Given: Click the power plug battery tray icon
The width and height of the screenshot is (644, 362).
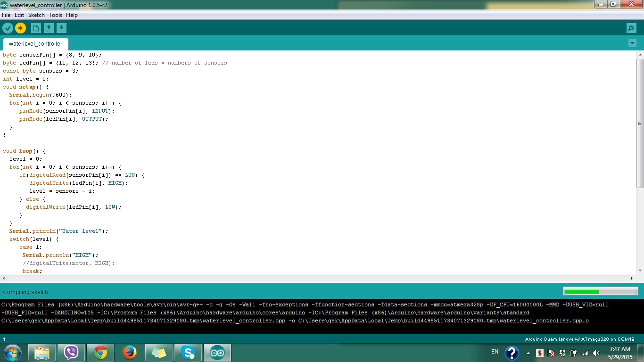Looking at the screenshot, I should pos(574,353).
